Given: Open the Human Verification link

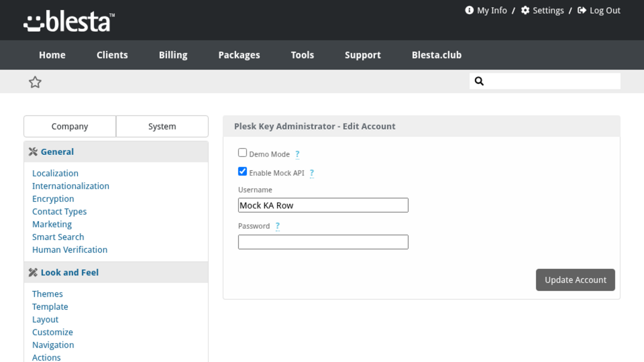Looking at the screenshot, I should (70, 250).
